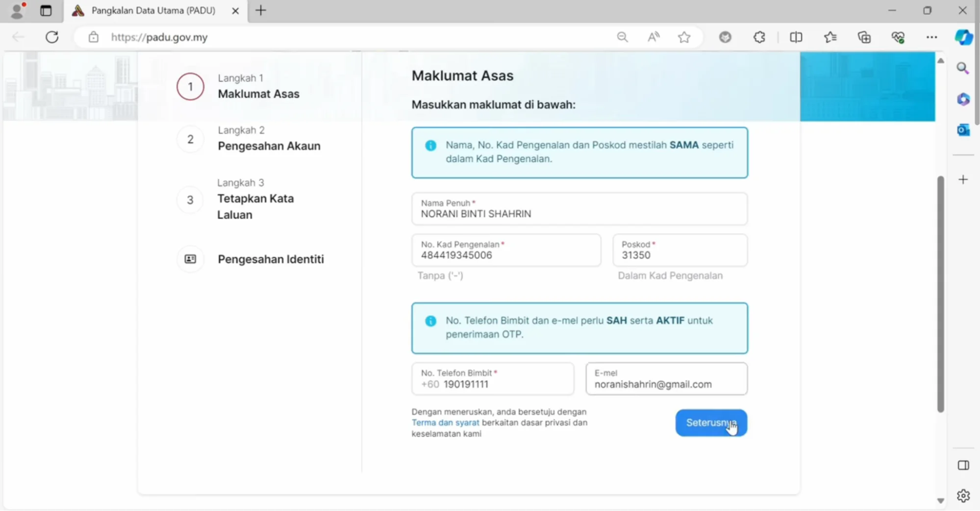Open Browser essentials heart icon

coord(898,37)
